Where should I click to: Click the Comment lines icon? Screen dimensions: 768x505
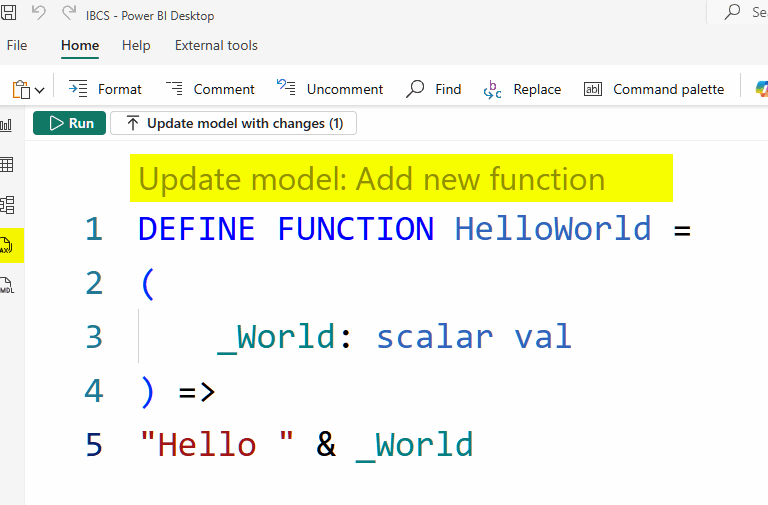tap(174, 89)
